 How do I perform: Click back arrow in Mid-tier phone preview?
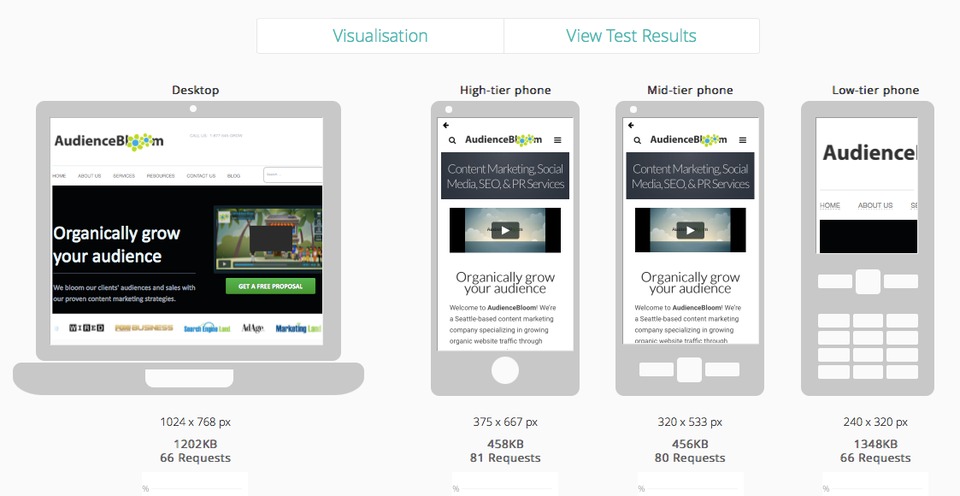pos(631,126)
